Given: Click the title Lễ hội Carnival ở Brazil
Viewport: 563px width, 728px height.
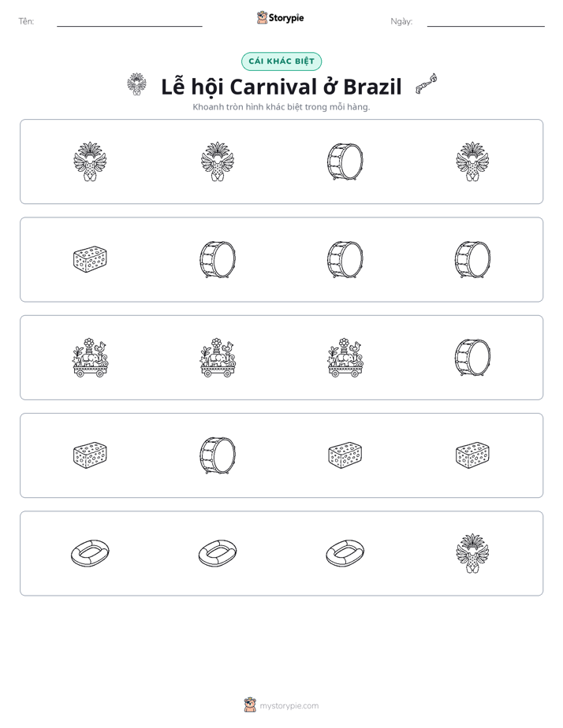Looking at the screenshot, I should click(x=281, y=87).
